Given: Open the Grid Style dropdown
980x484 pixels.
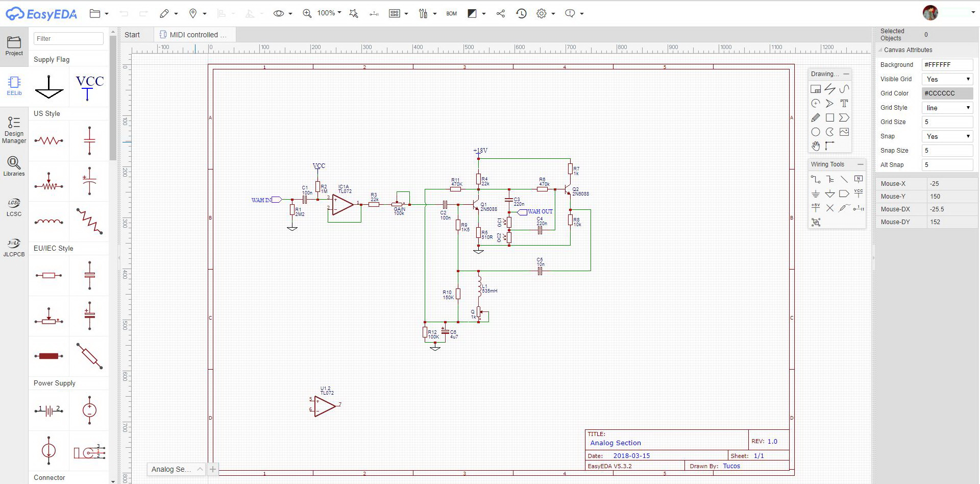Looking at the screenshot, I should [x=947, y=108].
